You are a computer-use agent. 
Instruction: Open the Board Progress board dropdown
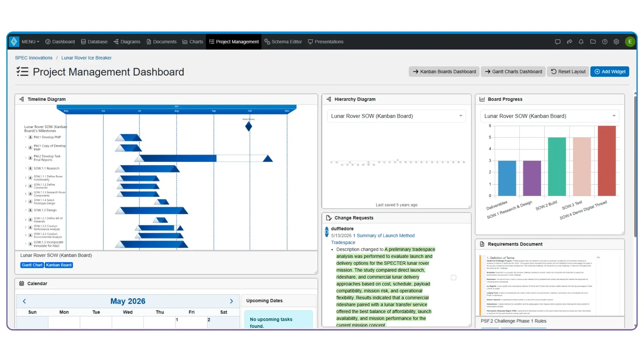click(x=550, y=116)
